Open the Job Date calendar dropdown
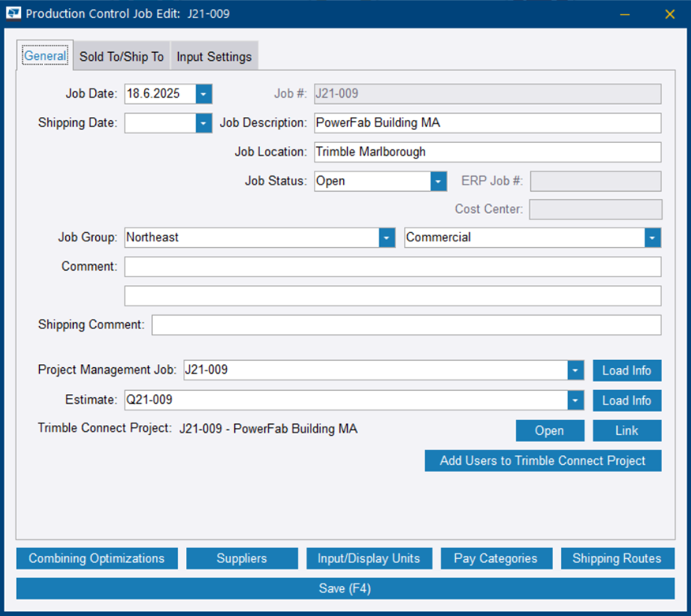 (x=204, y=93)
